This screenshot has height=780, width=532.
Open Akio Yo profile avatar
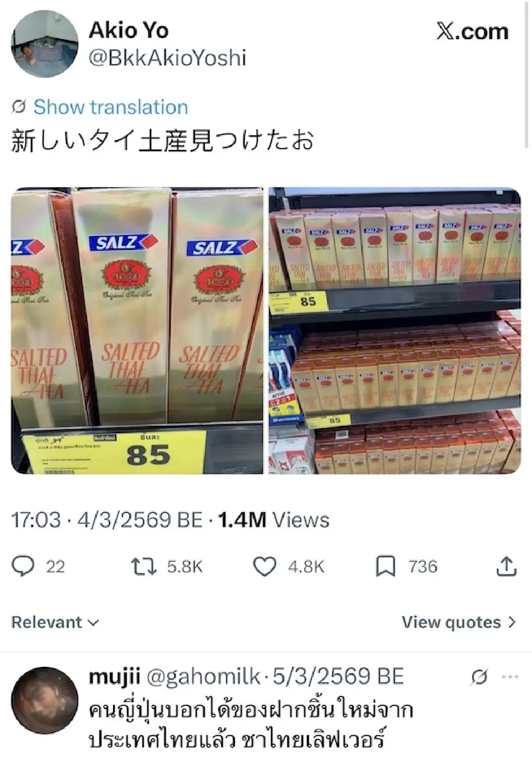[x=44, y=43]
